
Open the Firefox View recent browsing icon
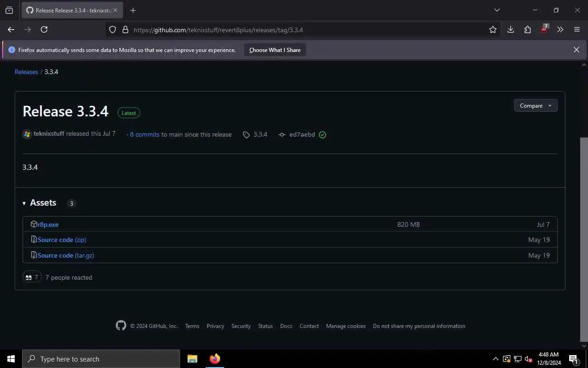[x=9, y=10]
